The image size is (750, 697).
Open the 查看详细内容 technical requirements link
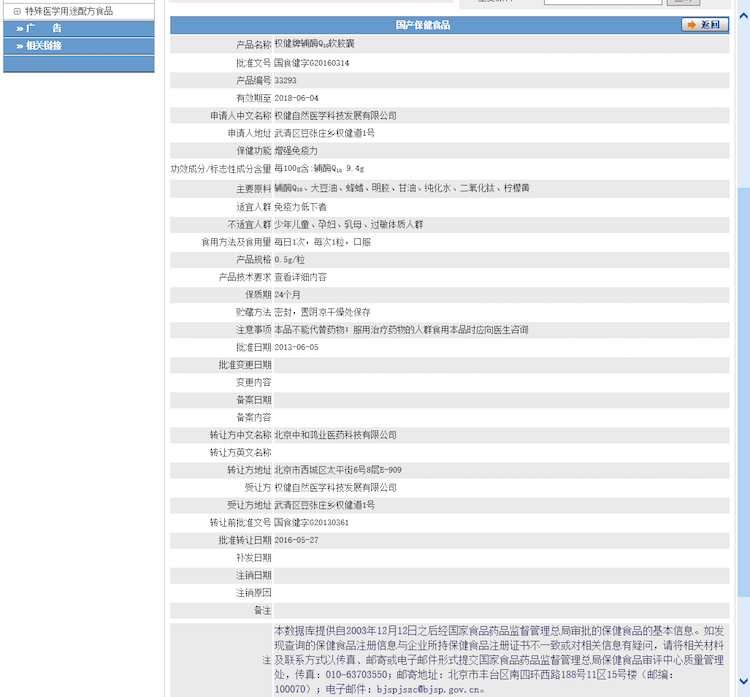pyautogui.click(x=300, y=277)
